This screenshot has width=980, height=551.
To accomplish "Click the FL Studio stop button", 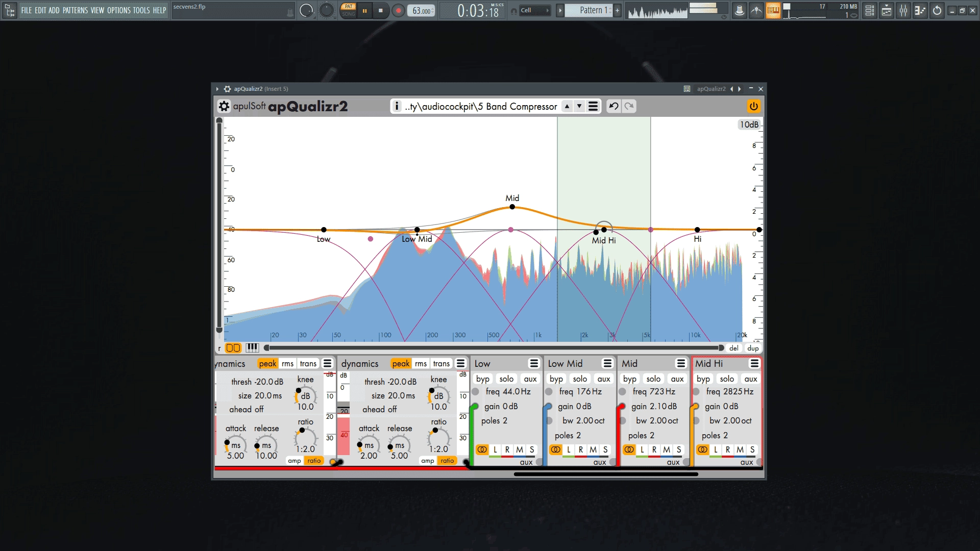I will point(381,10).
